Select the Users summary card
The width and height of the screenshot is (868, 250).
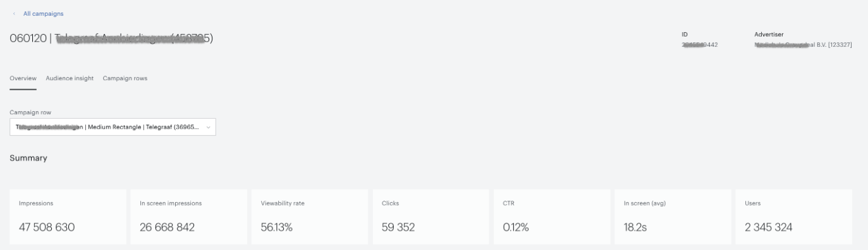(794, 217)
